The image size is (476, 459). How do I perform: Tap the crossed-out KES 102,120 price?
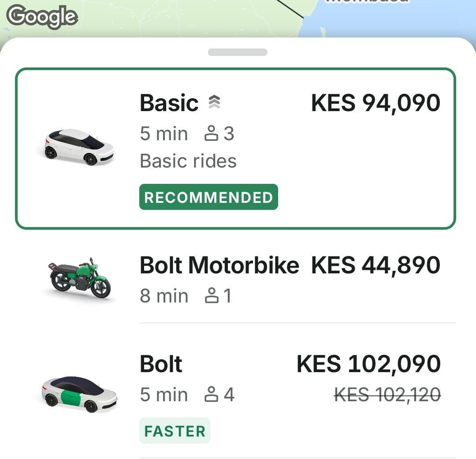click(x=387, y=395)
